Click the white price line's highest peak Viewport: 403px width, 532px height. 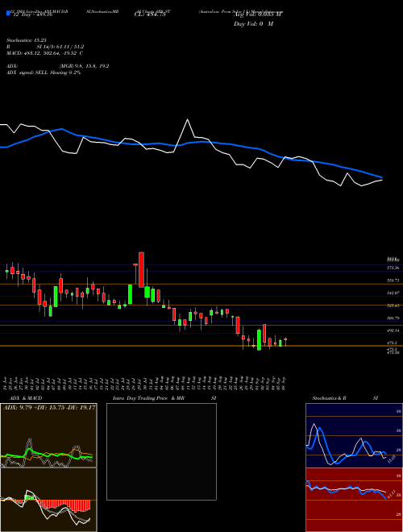(187, 119)
